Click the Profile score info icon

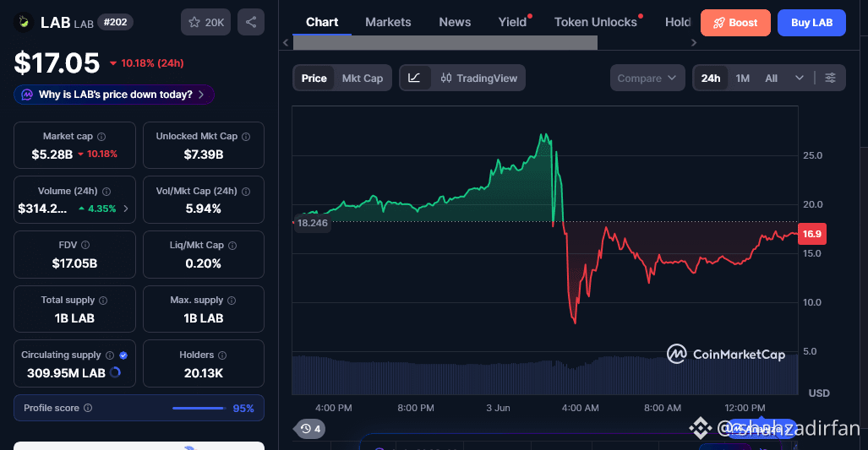88,408
